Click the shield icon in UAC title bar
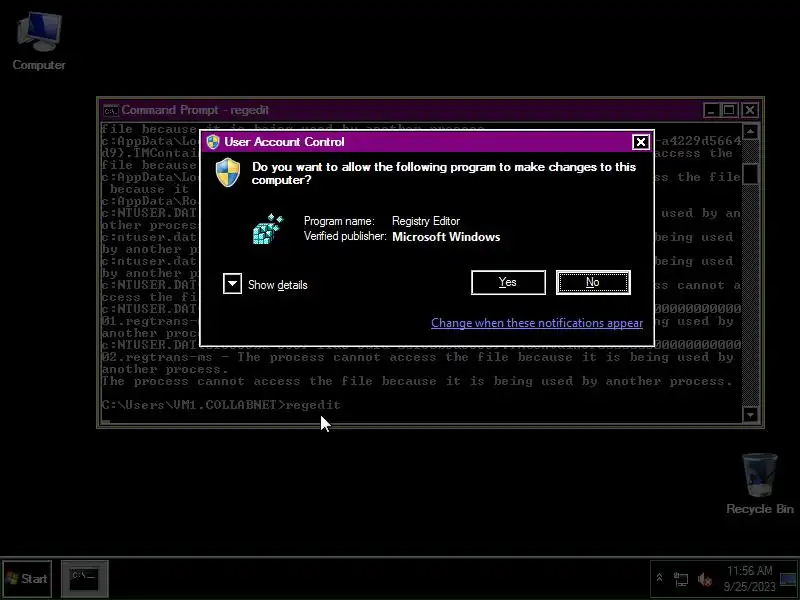800x600 pixels. [x=213, y=142]
